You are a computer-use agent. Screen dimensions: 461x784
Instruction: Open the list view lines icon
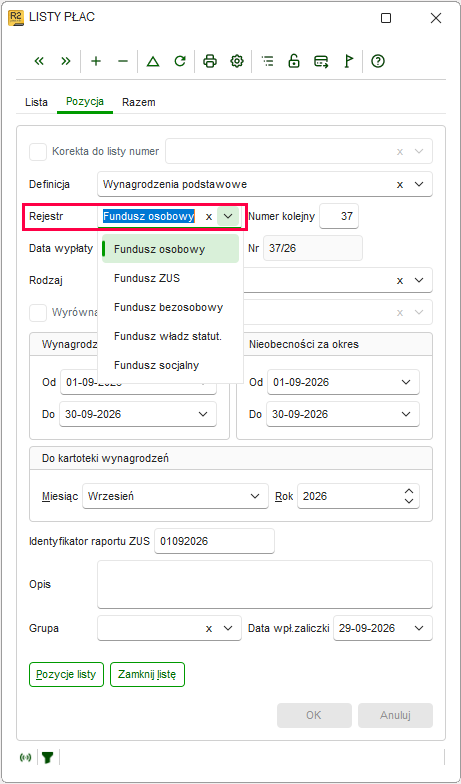(268, 61)
